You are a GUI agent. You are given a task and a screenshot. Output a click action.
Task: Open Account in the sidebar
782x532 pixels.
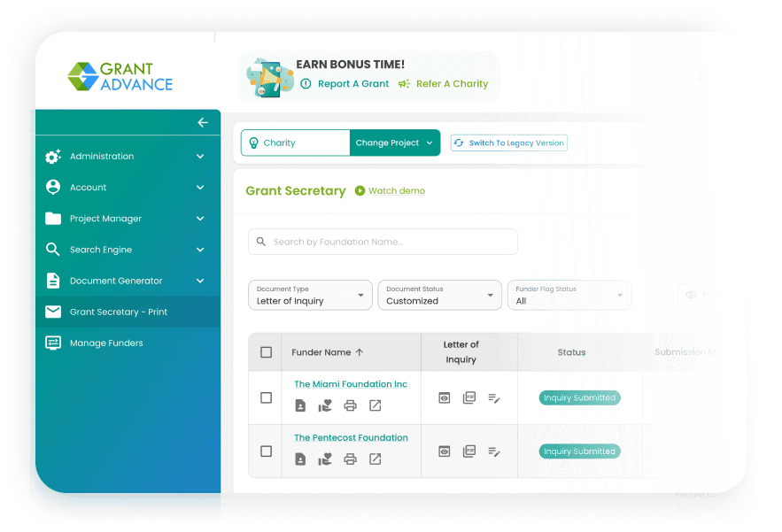[x=128, y=187]
